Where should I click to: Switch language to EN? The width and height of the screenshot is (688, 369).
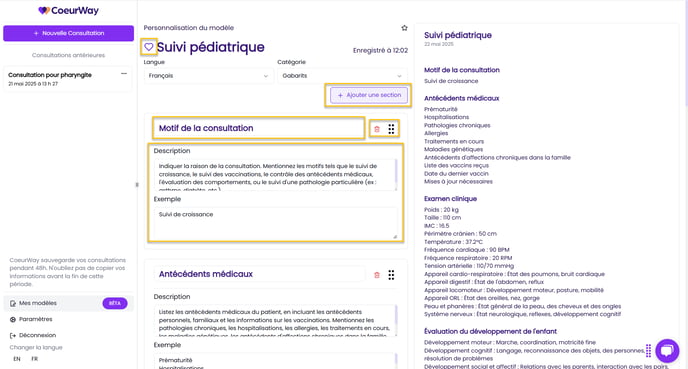(x=17, y=359)
